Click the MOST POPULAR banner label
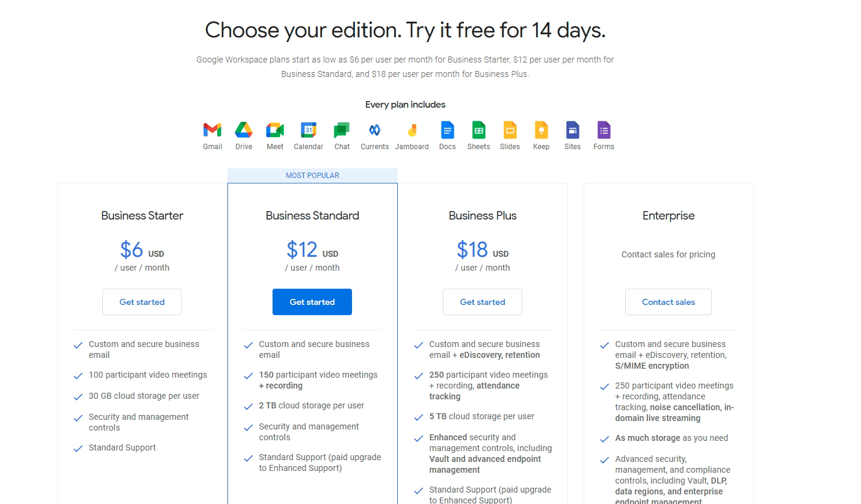The width and height of the screenshot is (861, 504). coord(312,176)
